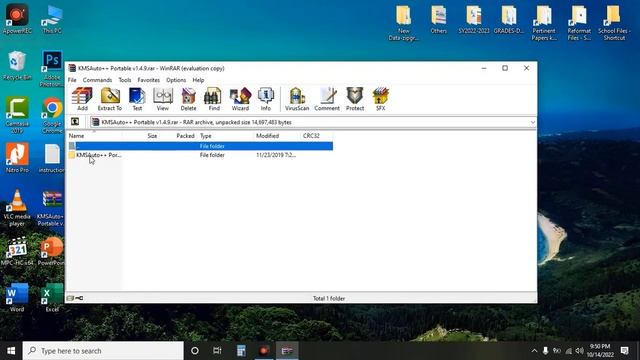Open the File menu
The height and width of the screenshot is (360, 640).
coord(72,80)
